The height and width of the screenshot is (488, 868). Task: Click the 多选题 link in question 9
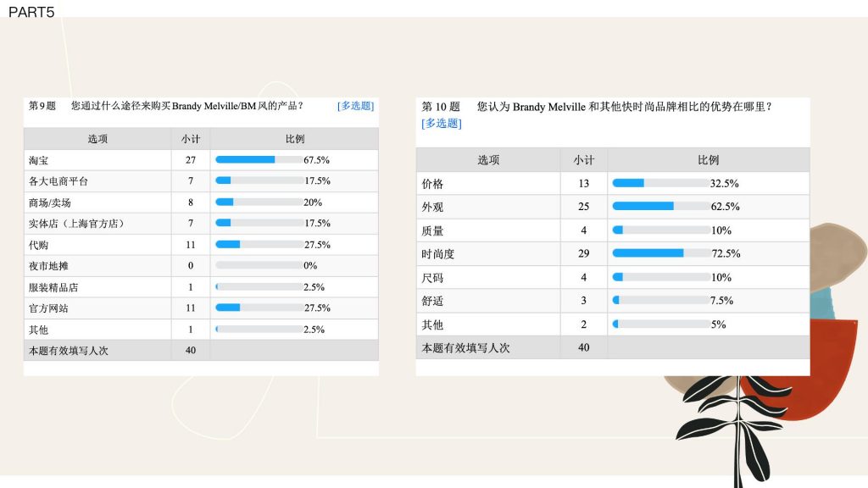(355, 106)
